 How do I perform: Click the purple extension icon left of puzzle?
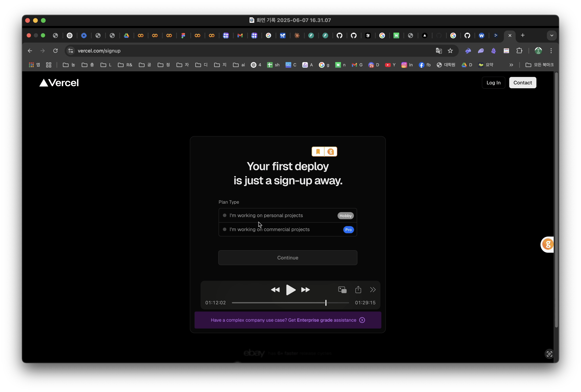(x=493, y=51)
